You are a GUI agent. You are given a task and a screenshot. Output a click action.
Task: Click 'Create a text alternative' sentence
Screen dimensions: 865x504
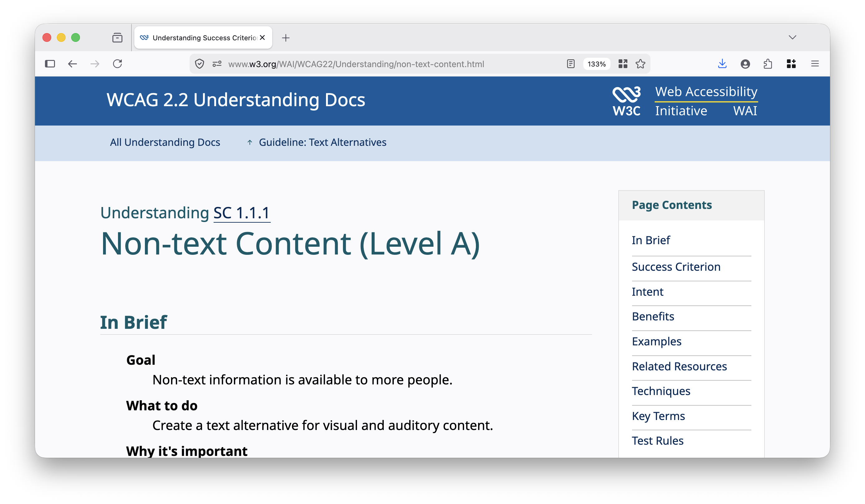[323, 426]
